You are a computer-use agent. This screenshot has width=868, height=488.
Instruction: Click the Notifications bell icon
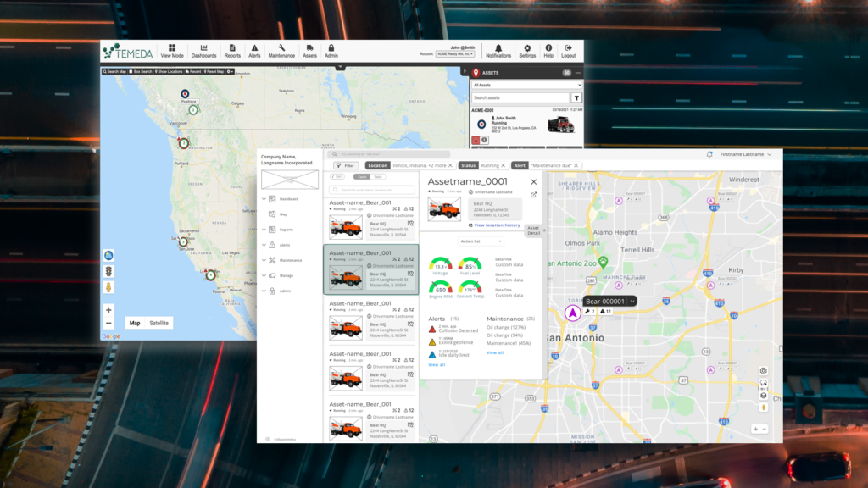(498, 49)
